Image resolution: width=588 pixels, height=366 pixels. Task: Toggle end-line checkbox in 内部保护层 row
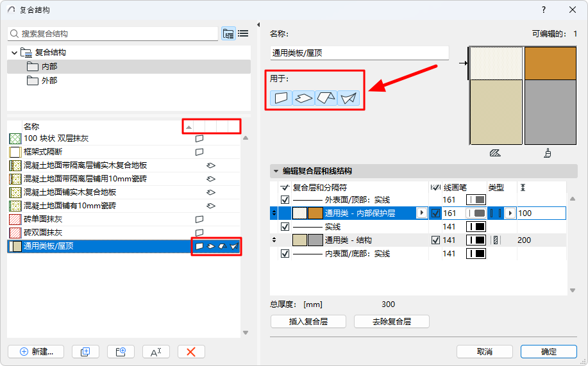click(x=435, y=213)
